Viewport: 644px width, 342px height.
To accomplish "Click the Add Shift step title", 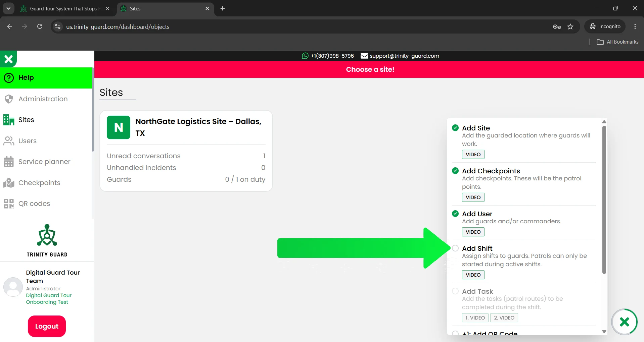I will 477,248.
